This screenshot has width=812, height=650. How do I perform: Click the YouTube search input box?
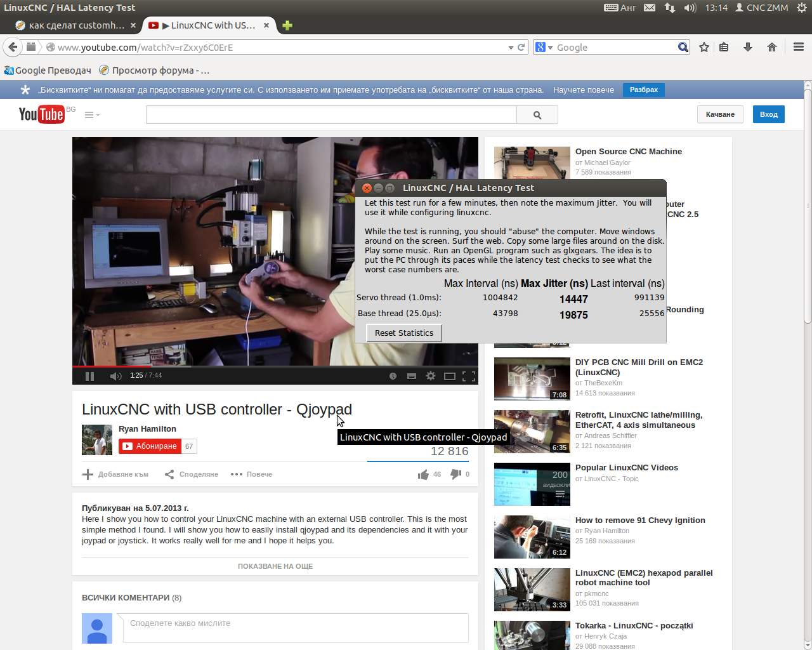point(331,115)
